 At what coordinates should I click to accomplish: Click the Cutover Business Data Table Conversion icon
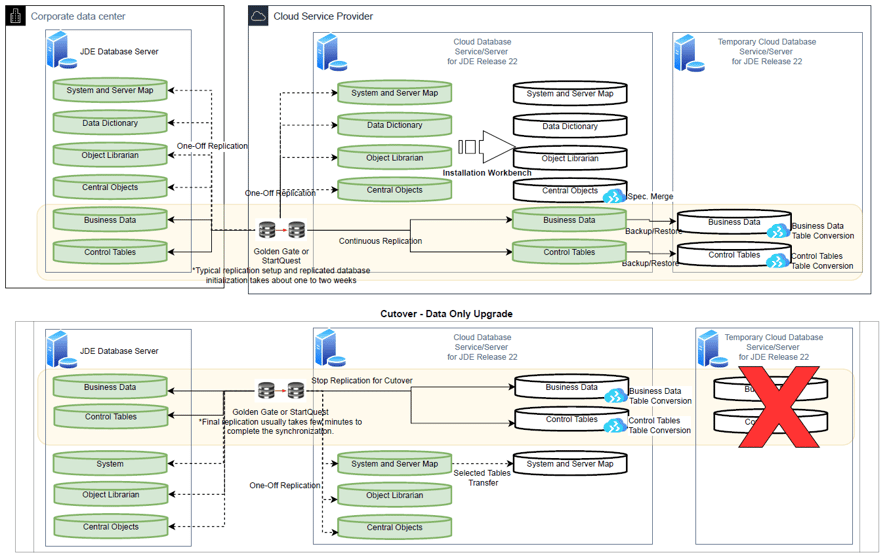(616, 396)
